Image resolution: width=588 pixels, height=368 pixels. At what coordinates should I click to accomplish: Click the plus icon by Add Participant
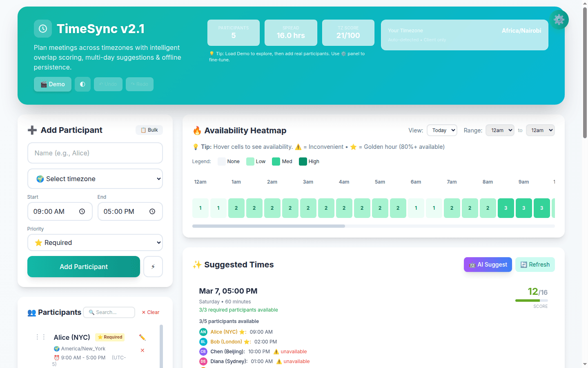point(32,130)
